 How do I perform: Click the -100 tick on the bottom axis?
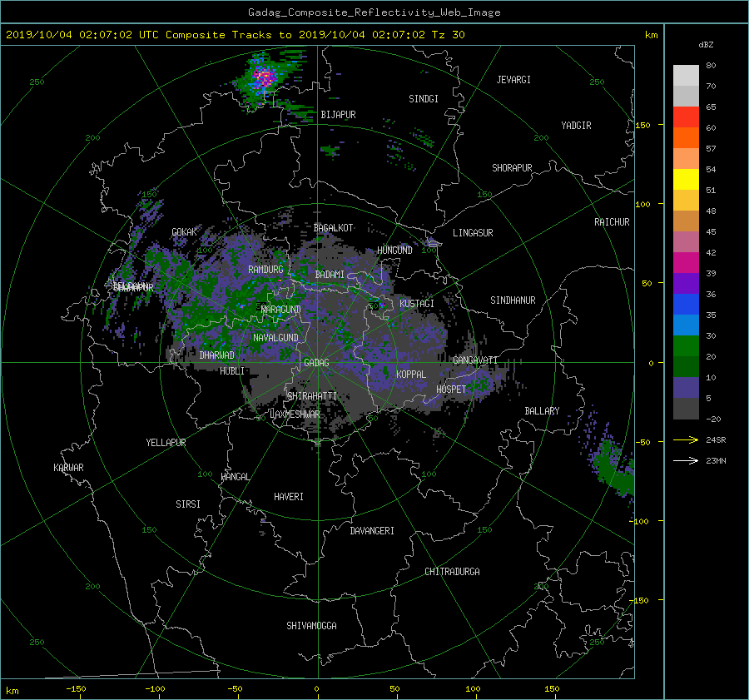pyautogui.click(x=155, y=689)
